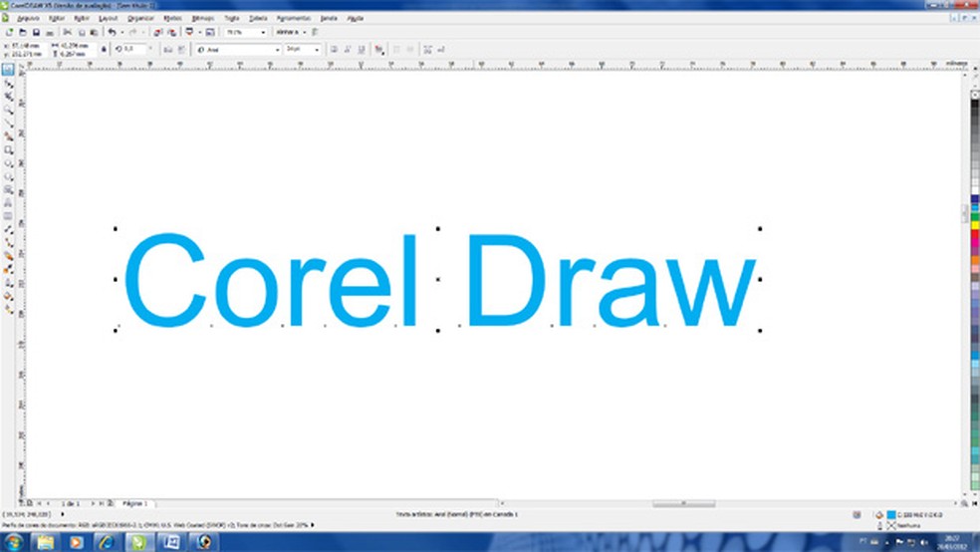980x552 pixels.
Task: Select the Blend interactive tool
Action: (x=8, y=256)
